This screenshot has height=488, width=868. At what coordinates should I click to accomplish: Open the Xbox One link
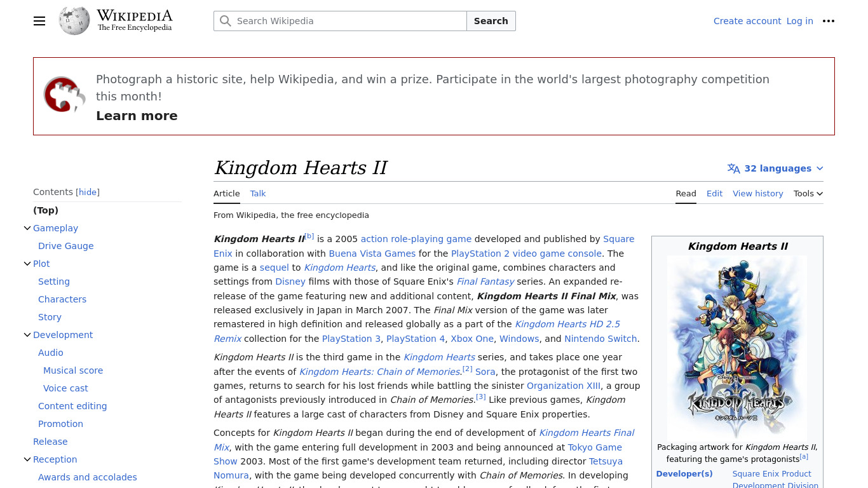pyautogui.click(x=472, y=339)
